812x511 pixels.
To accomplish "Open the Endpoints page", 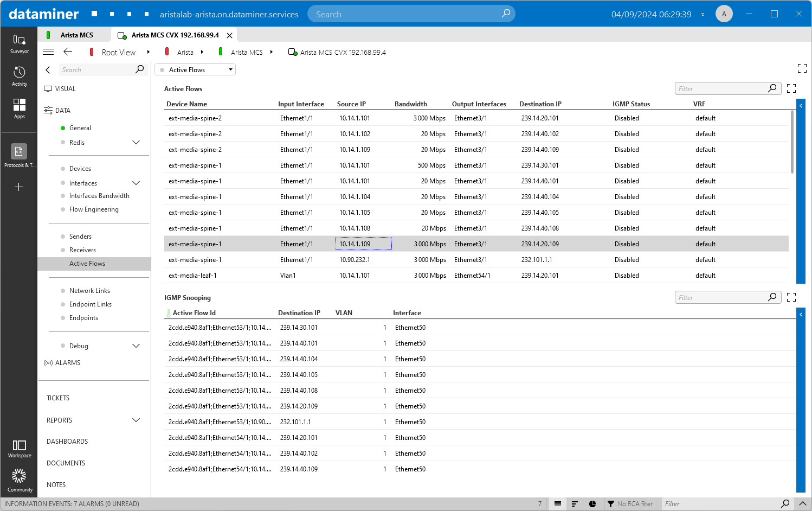I will (x=83, y=318).
